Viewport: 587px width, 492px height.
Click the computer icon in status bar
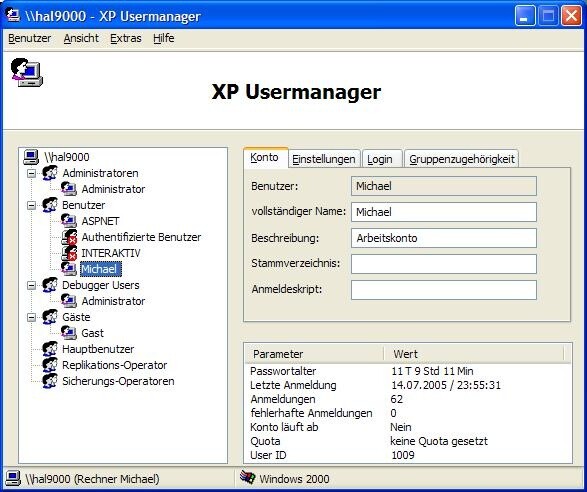click(x=13, y=479)
